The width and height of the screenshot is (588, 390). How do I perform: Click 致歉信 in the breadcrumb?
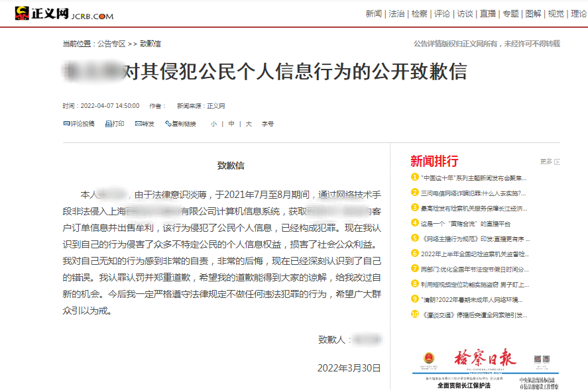150,44
